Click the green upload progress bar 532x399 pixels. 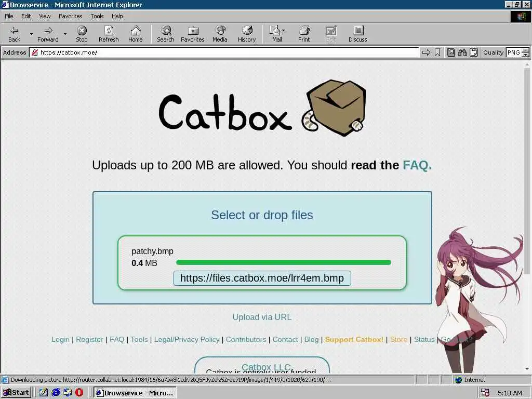click(x=284, y=262)
